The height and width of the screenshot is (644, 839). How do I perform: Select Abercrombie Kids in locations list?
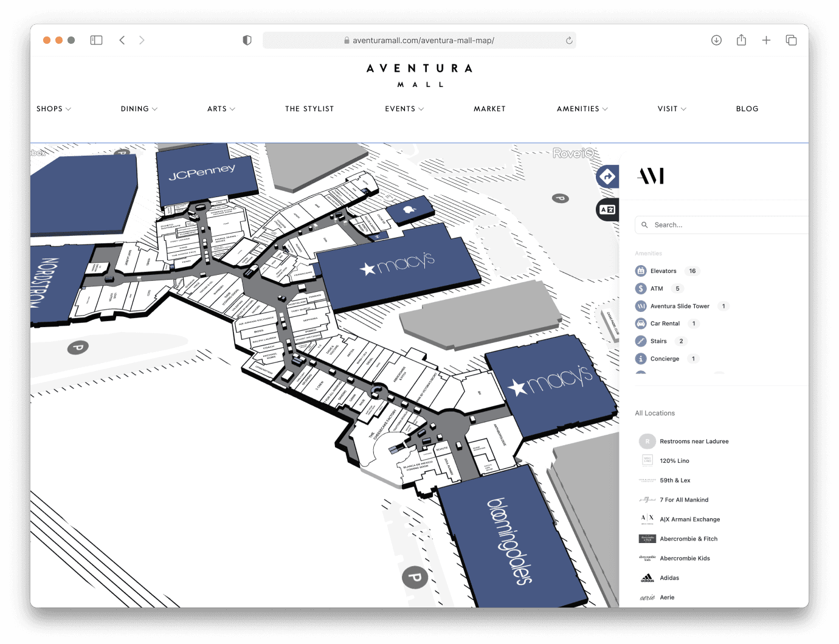click(685, 558)
